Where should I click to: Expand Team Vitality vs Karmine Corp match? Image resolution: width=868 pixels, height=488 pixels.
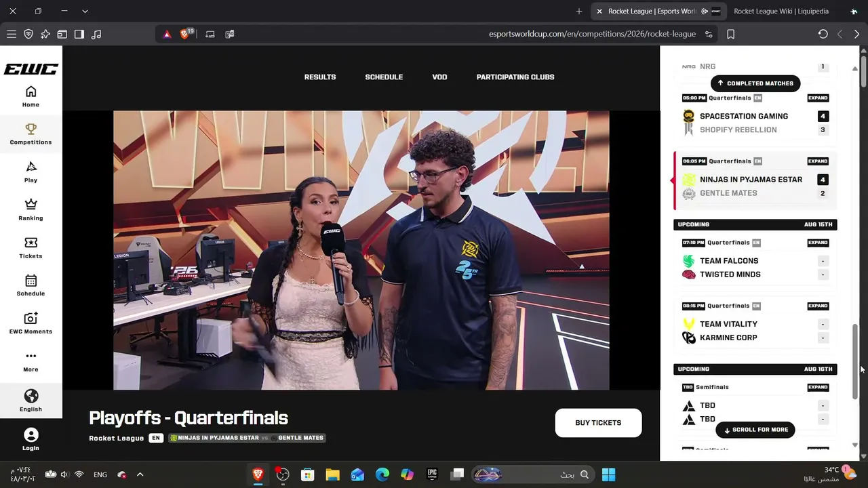(818, 306)
